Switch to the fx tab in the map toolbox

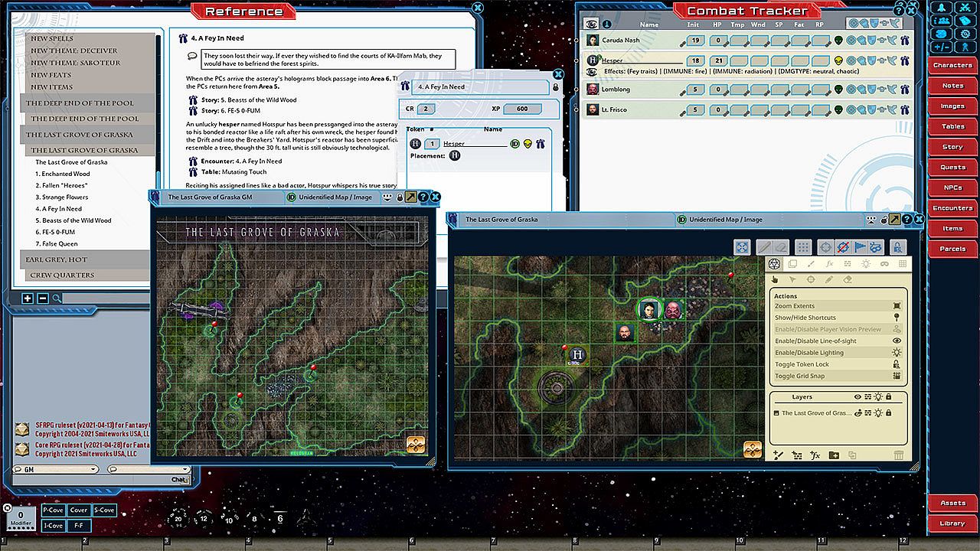[x=829, y=264]
